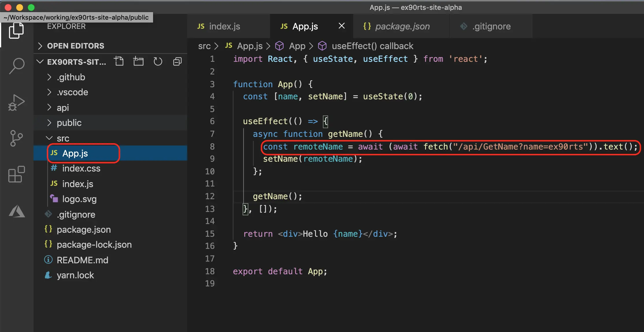This screenshot has height=332, width=644.
Task: Click the New Folder icon in explorer
Action: [138, 61]
